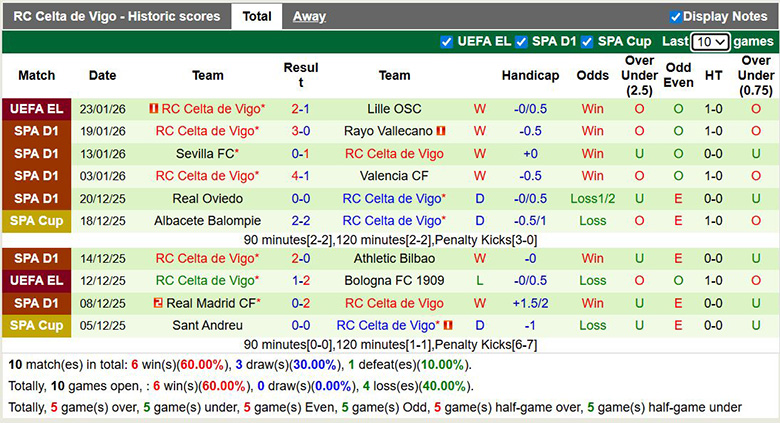
Task: Click the SPA Cup badge on the 18/12/25 match
Action: point(37,221)
